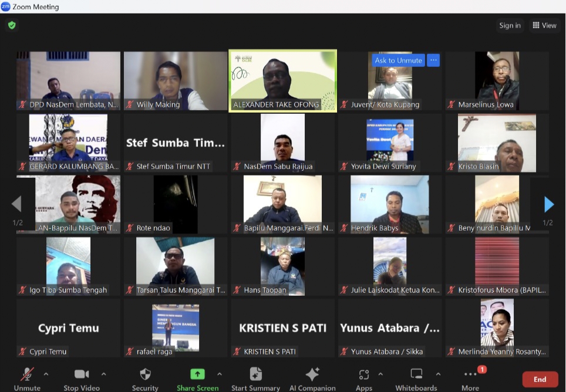
Task: Go to next page of participants
Action: pos(548,204)
